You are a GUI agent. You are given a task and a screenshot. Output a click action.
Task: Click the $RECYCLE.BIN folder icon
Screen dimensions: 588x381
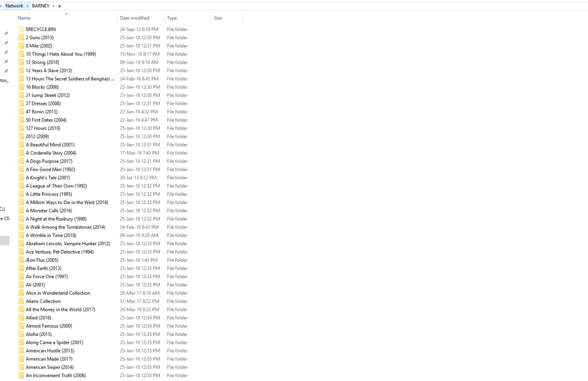(x=21, y=29)
